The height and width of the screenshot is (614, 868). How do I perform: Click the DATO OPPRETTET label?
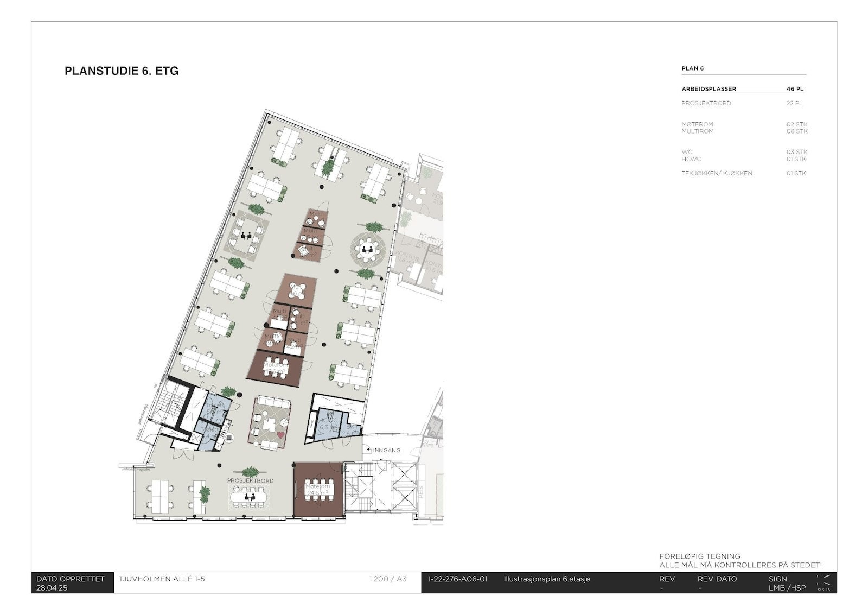71,579
